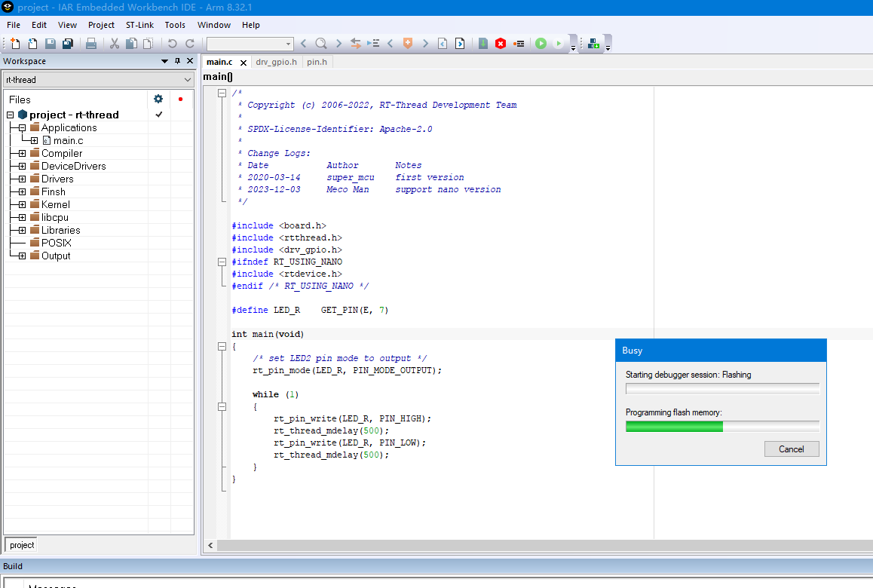
Task: Switch to the pin.h tab
Action: pyautogui.click(x=317, y=62)
